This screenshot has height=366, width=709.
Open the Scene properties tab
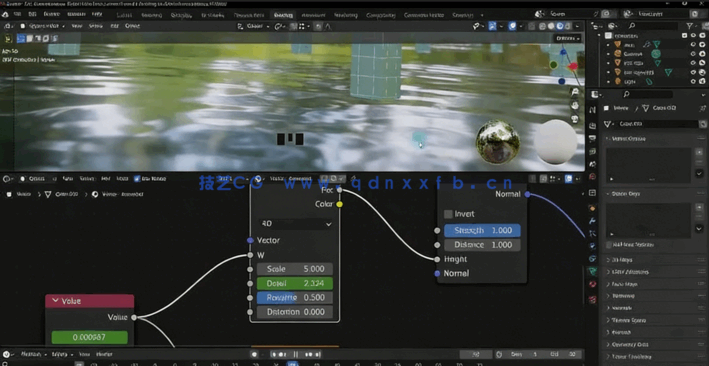point(593,164)
